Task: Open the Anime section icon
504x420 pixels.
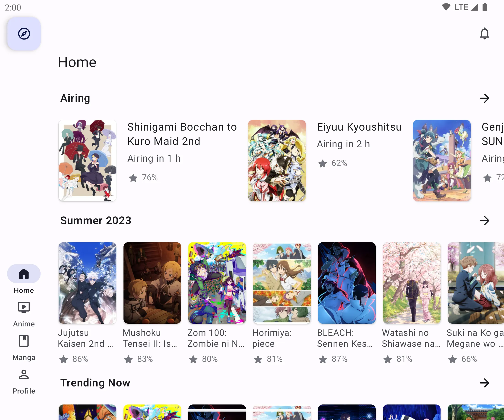Action: click(x=24, y=307)
